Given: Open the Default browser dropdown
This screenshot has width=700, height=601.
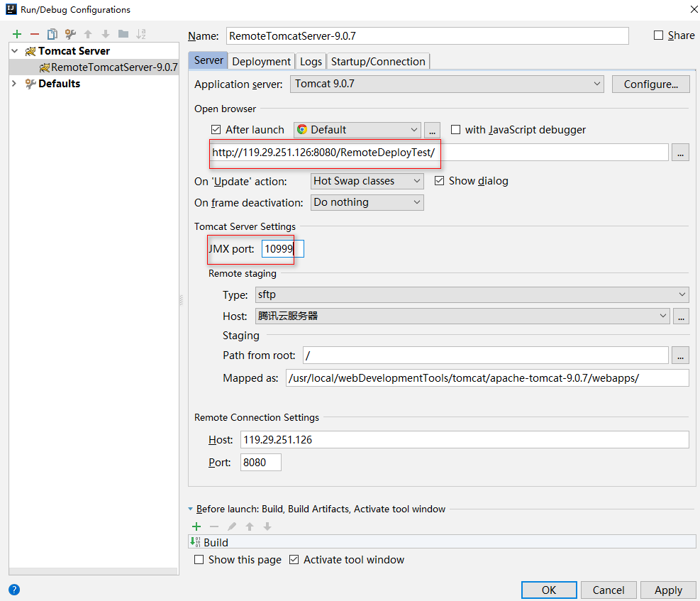Looking at the screenshot, I should coord(357,130).
